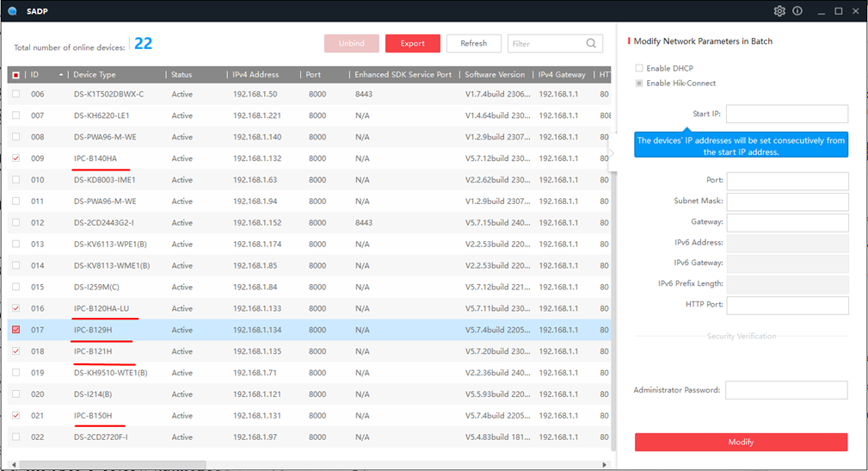This screenshot has height=471, width=868.
Task: Sort by Port column header
Action: pos(313,75)
